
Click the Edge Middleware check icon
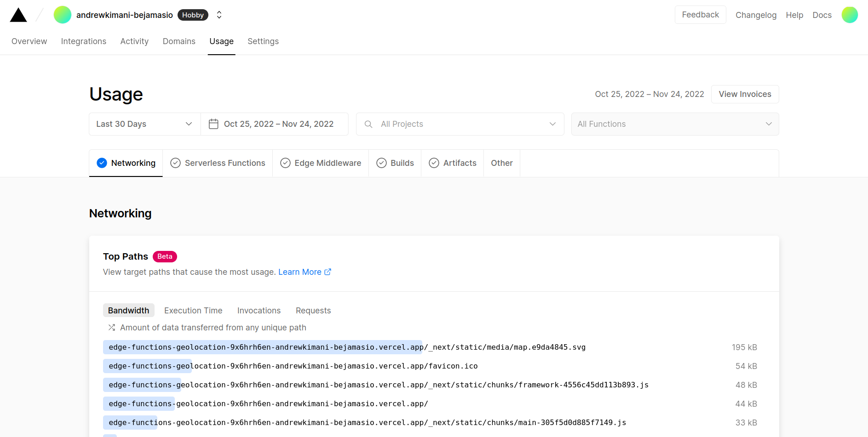pyautogui.click(x=285, y=163)
